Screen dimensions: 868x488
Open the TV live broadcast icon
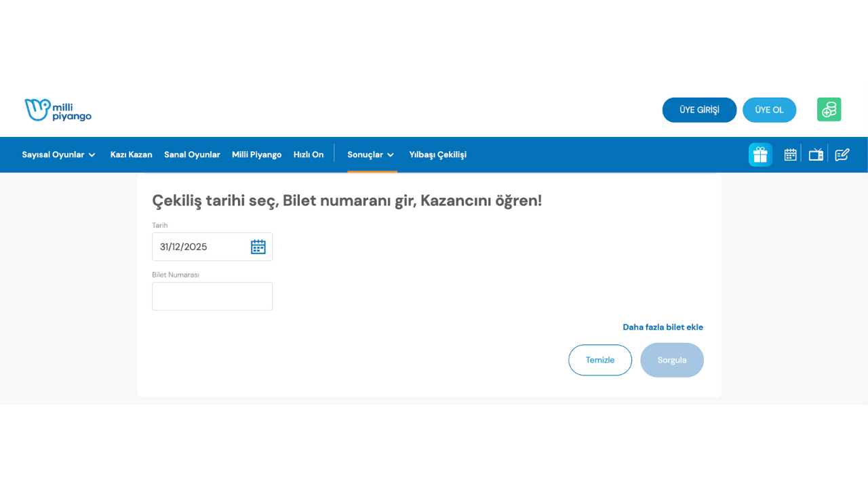pos(816,155)
